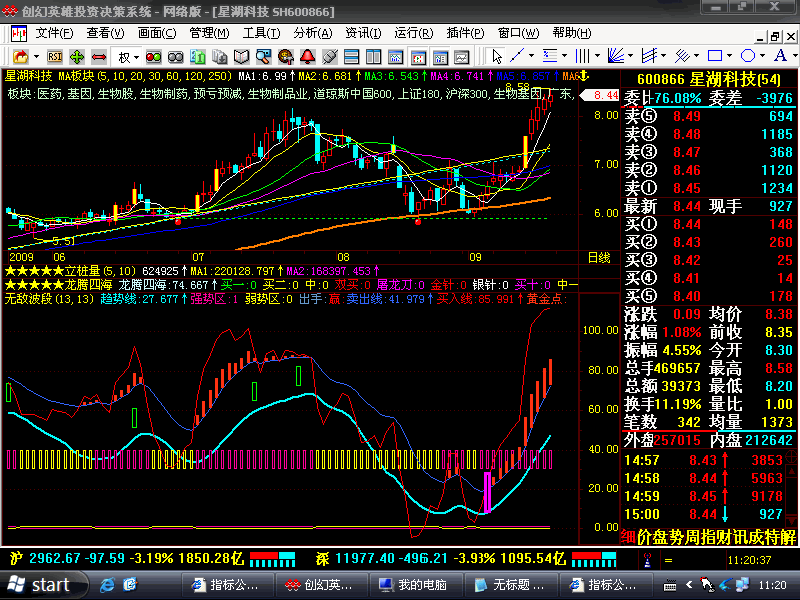The image size is (800, 600).
Task: Select the percentage lines drawing tool
Action: pos(549,55)
